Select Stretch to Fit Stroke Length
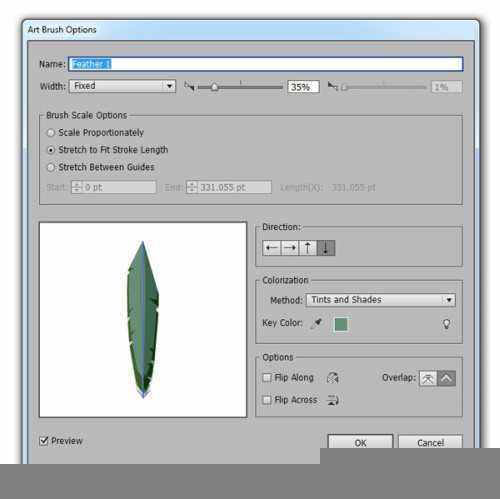 coord(108,150)
